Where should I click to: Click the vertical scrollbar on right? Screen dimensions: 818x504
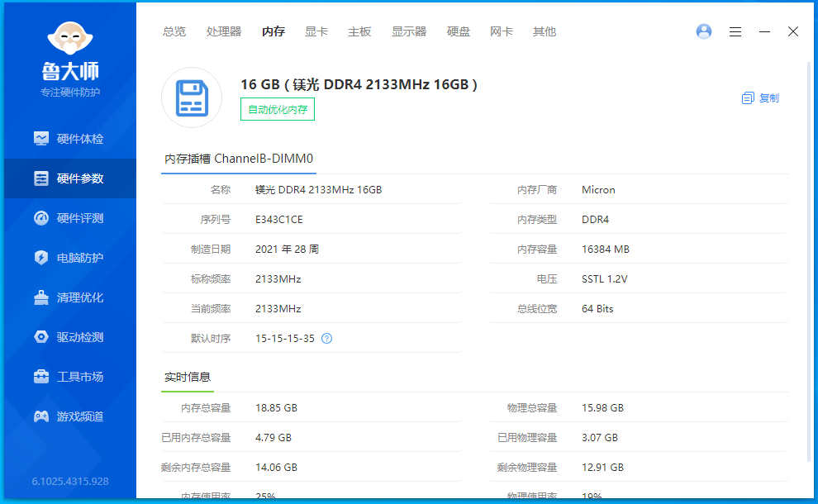pyautogui.click(x=809, y=248)
